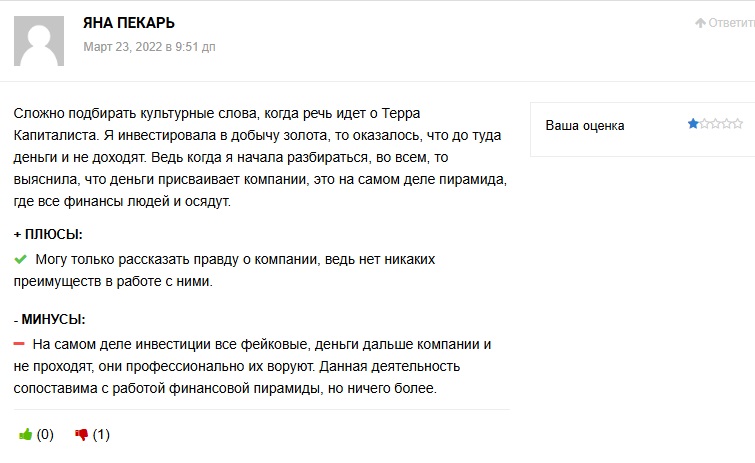
Task: Click the gray user avatar image
Action: click(41, 38)
